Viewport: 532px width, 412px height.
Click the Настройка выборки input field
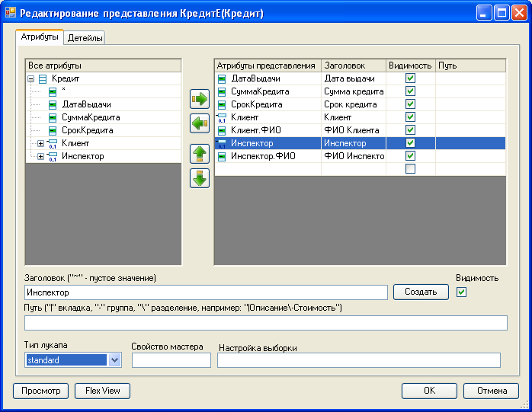[359, 360]
